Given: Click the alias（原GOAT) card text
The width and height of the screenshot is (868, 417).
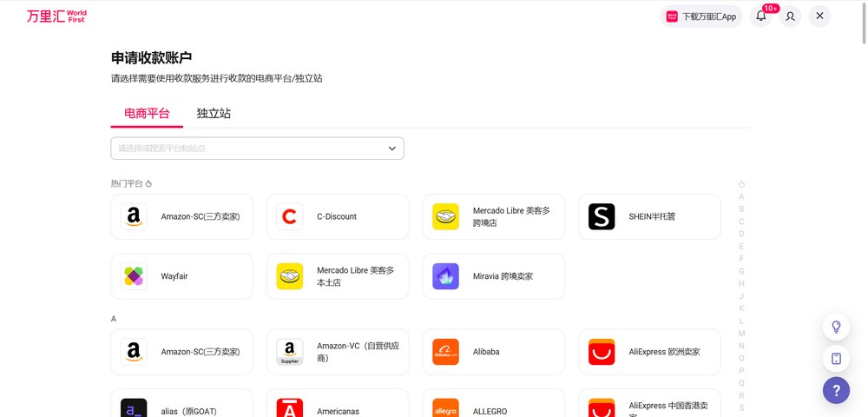Looking at the screenshot, I should [188, 412].
